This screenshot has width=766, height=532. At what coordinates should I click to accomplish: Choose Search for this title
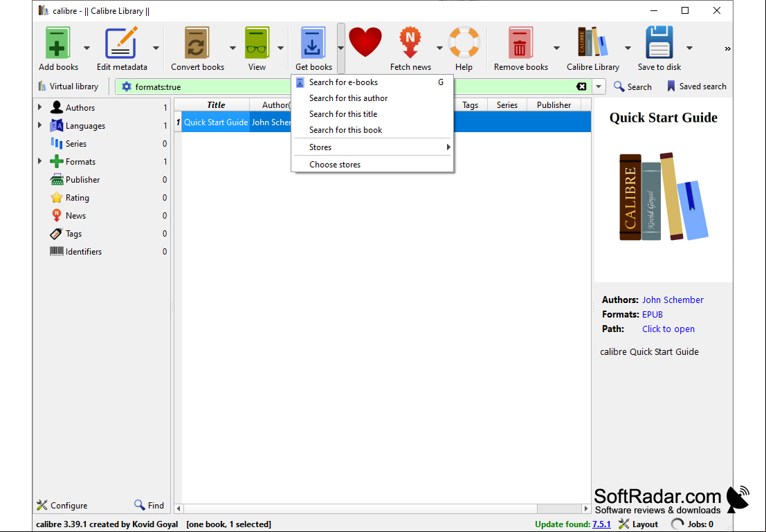click(372, 114)
